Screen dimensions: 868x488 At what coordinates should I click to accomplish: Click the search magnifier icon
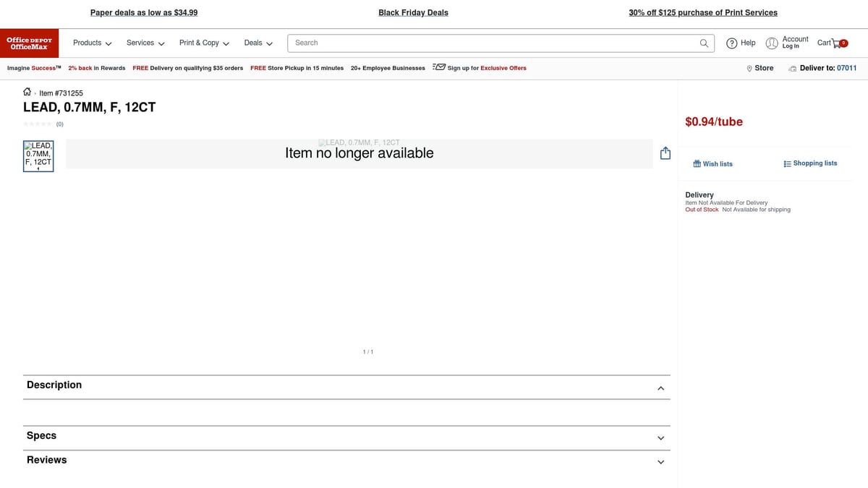click(704, 43)
